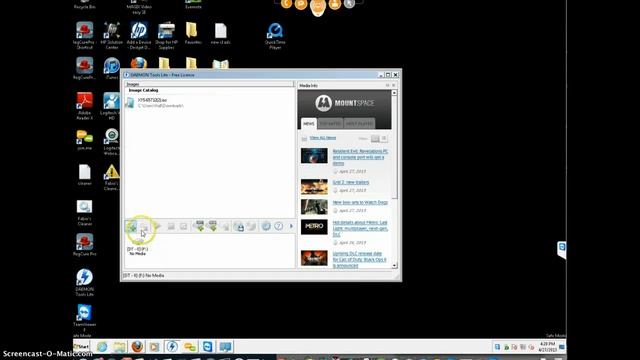Click the Unmount All Drives toolbar icon

pyautogui.click(x=184, y=226)
